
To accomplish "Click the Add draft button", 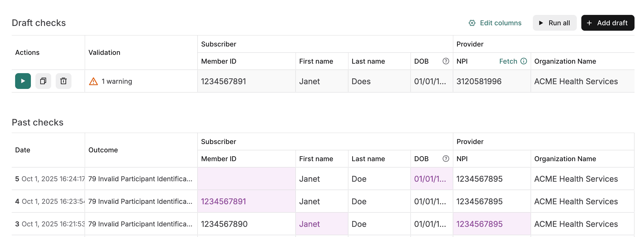I will [608, 23].
